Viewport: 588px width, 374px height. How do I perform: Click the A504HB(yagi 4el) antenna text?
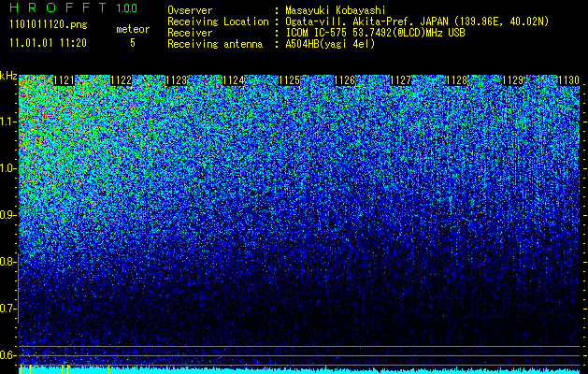pyautogui.click(x=330, y=44)
